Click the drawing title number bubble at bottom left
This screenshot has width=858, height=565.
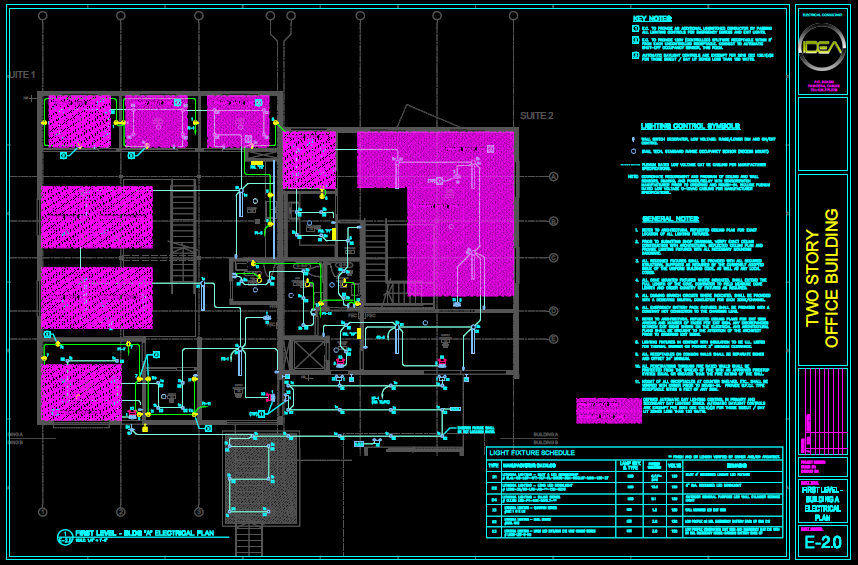(65, 536)
